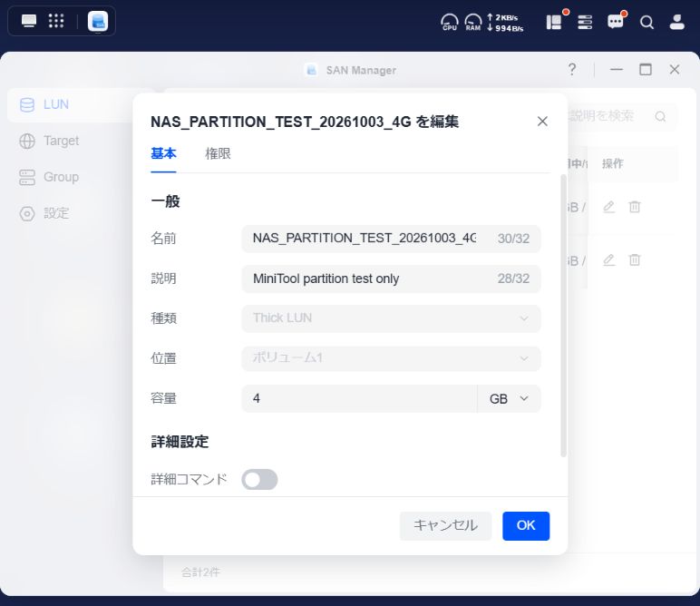The image size is (700, 606).
Task: Click the 説明を検索 search field
Action: (x=622, y=116)
